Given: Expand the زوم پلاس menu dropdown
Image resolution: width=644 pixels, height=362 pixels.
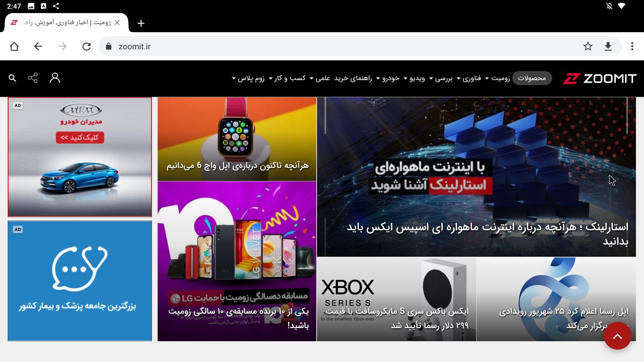Looking at the screenshot, I should point(248,78).
